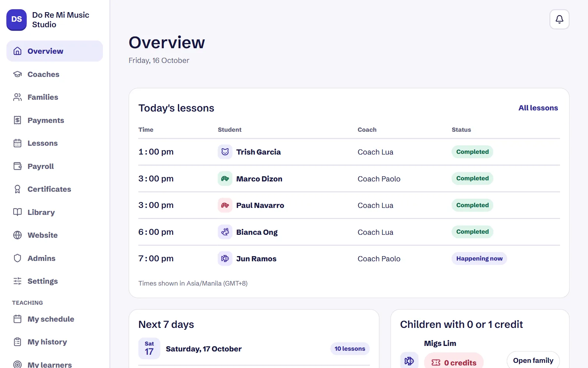
Task: Click Marco Dizon's car avatar
Action: [225, 178]
